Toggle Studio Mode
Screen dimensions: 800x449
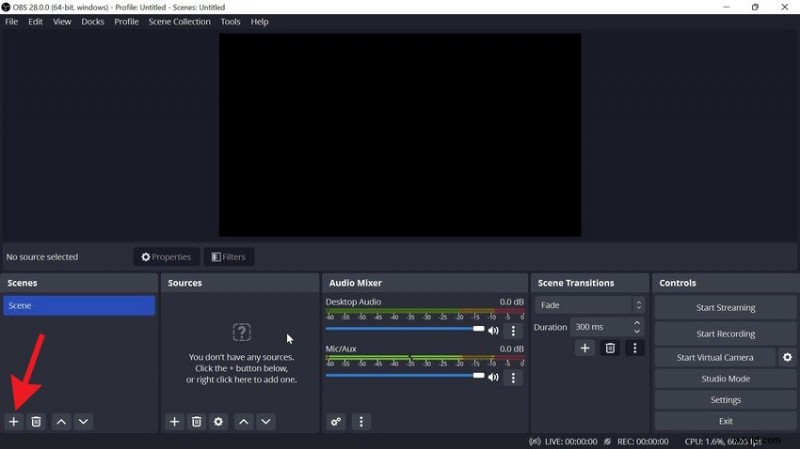point(725,379)
